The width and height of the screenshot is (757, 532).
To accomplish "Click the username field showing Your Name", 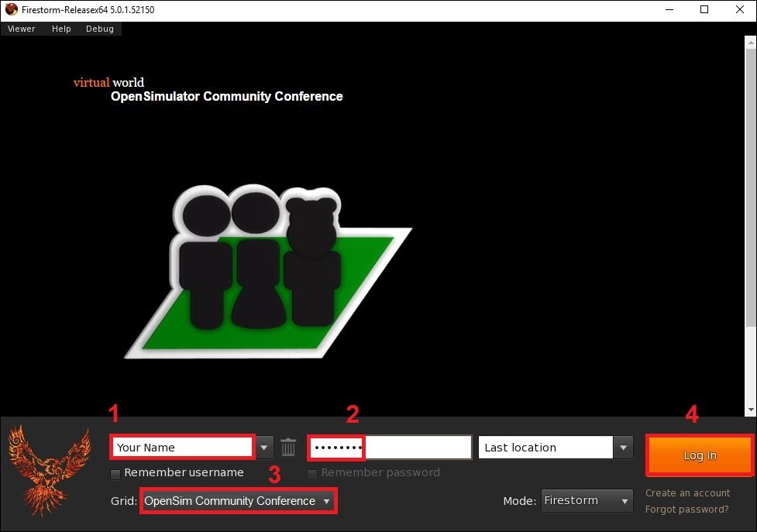I will 183,448.
